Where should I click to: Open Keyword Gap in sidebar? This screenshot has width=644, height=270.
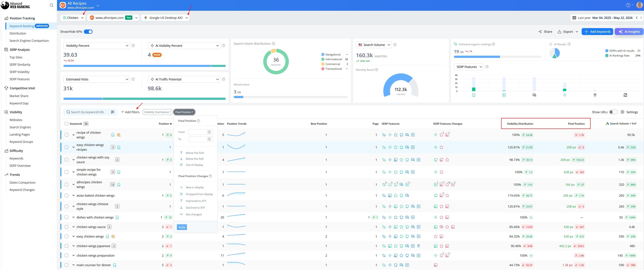point(19,103)
